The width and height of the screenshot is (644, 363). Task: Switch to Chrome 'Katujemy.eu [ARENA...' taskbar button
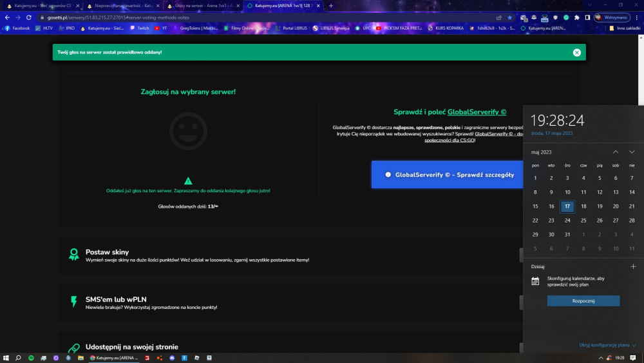114,358
